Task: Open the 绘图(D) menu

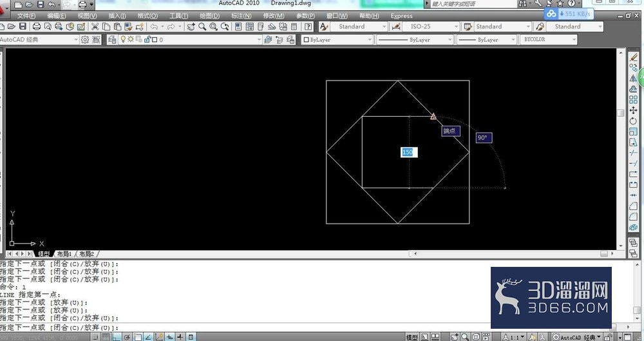Action: pos(209,16)
